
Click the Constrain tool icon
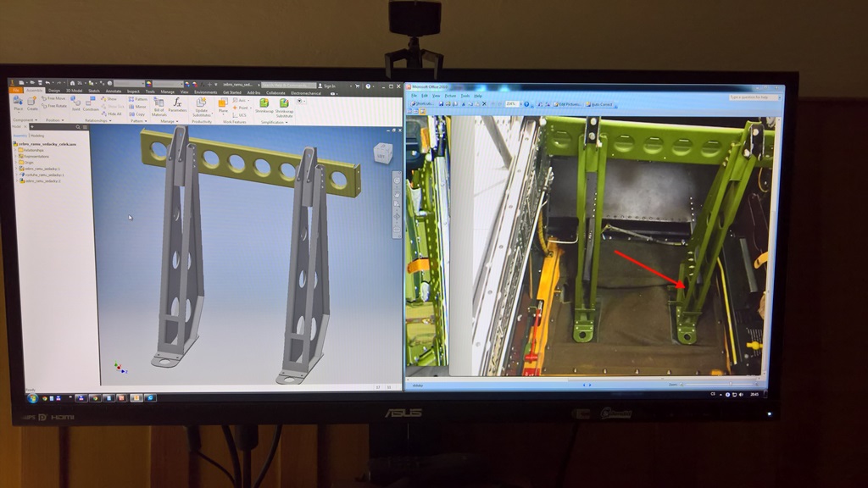point(91,103)
